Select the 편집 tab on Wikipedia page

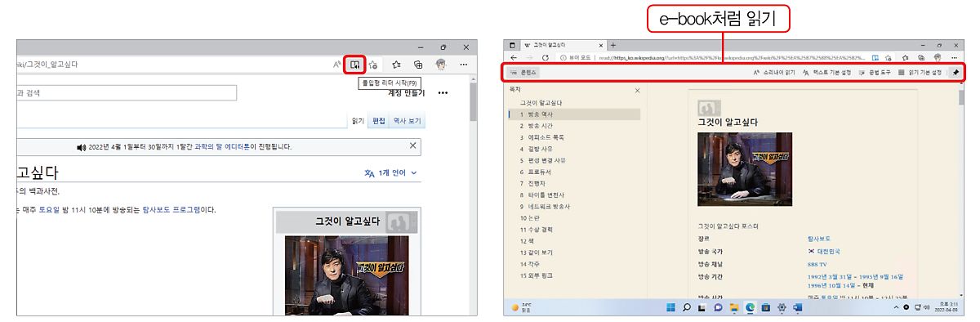[378, 121]
